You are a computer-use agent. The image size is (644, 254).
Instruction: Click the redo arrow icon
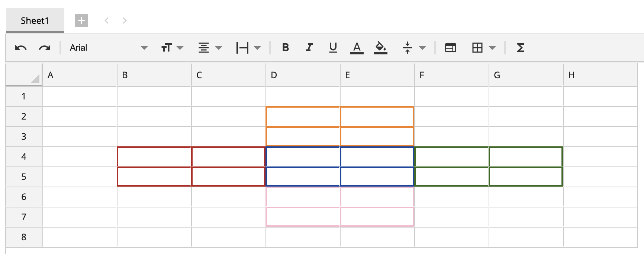[45, 48]
